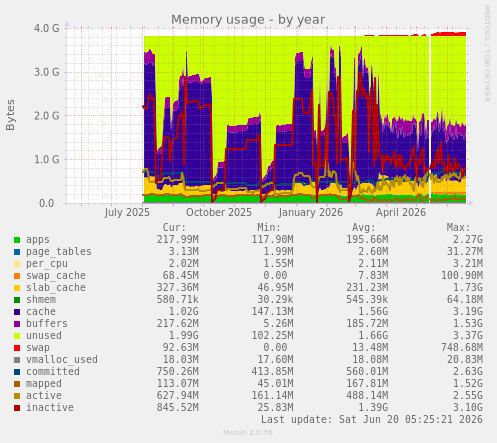Click the cache legend label

pyautogui.click(x=41, y=312)
